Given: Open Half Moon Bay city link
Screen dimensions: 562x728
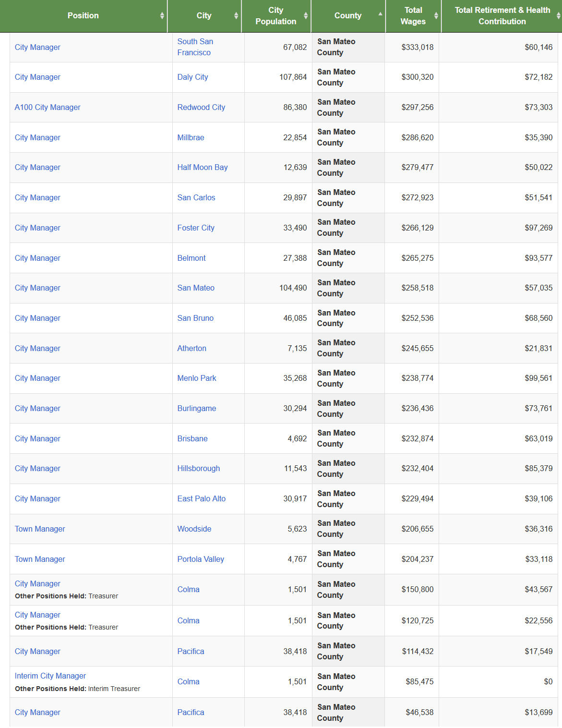Looking at the screenshot, I should point(203,167).
